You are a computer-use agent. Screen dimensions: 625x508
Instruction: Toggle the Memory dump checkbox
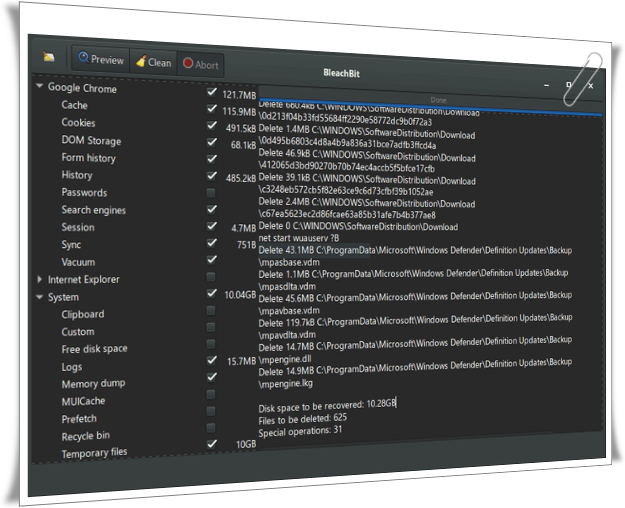pyautogui.click(x=211, y=377)
